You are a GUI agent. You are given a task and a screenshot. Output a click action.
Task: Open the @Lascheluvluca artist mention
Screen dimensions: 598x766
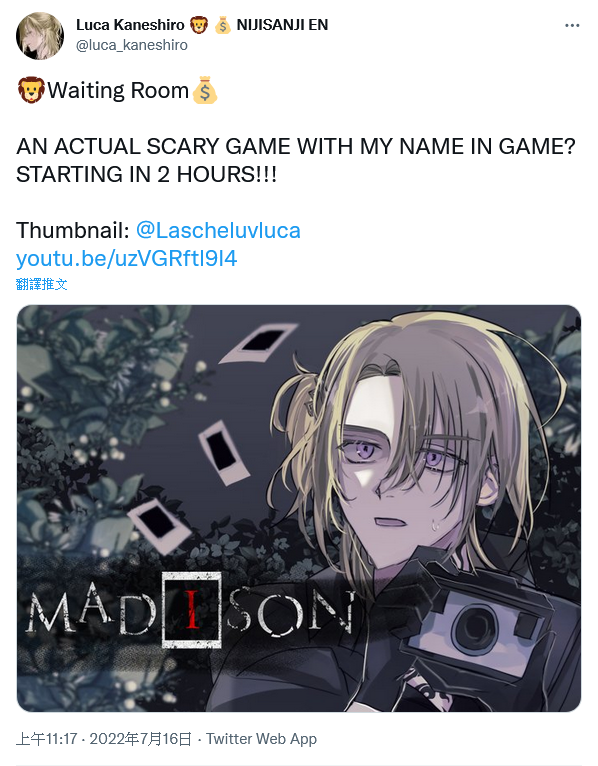click(218, 230)
